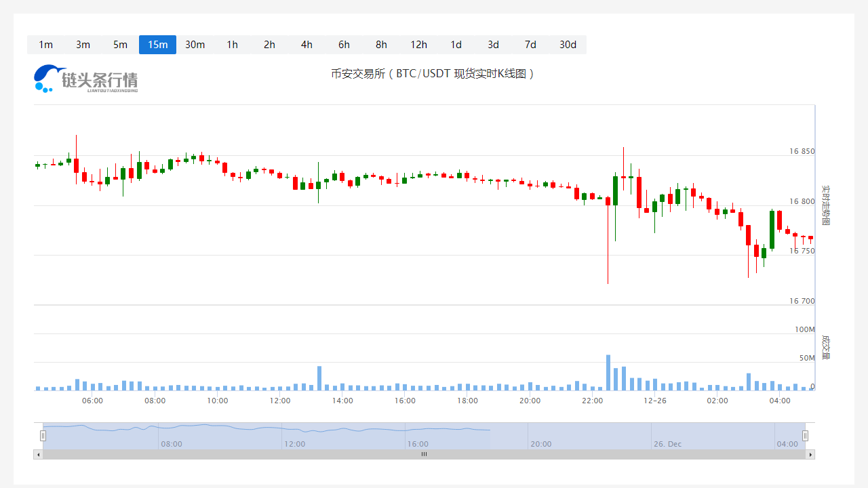This screenshot has width=868, height=488.
Task: Select the 5m timeframe
Action: 120,45
